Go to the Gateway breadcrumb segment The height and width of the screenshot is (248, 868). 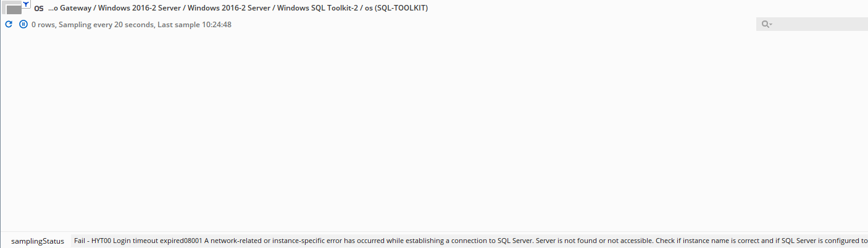tap(73, 8)
